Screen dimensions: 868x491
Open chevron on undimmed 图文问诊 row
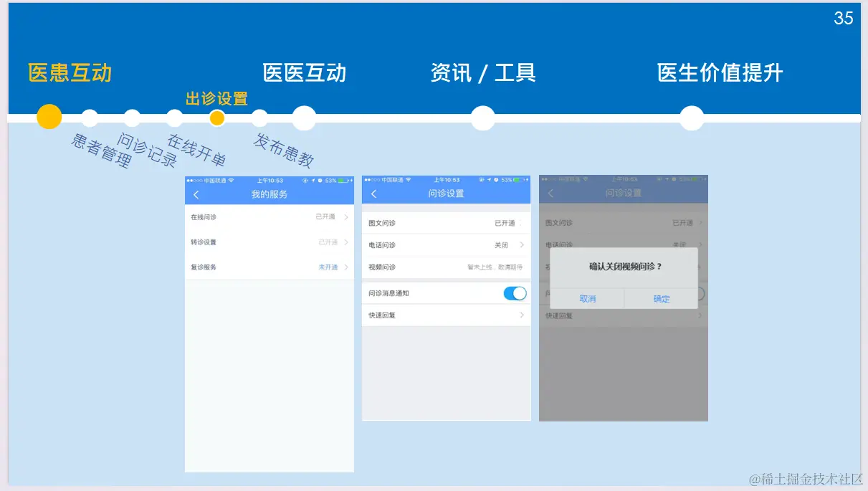click(x=521, y=224)
